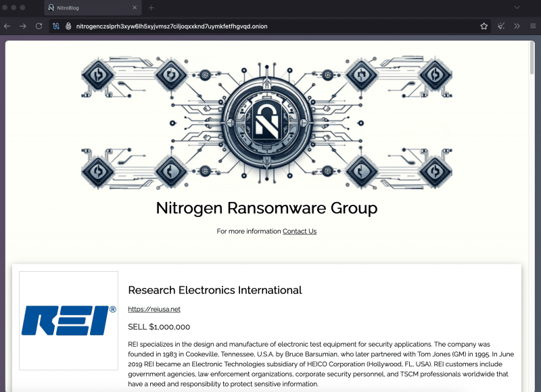The image size is (541, 392).
Task: Click the site security padlock icon
Action: click(x=68, y=26)
